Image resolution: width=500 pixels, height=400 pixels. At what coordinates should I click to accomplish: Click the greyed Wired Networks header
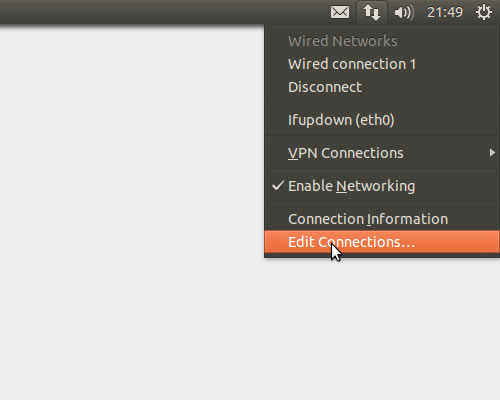(x=343, y=41)
